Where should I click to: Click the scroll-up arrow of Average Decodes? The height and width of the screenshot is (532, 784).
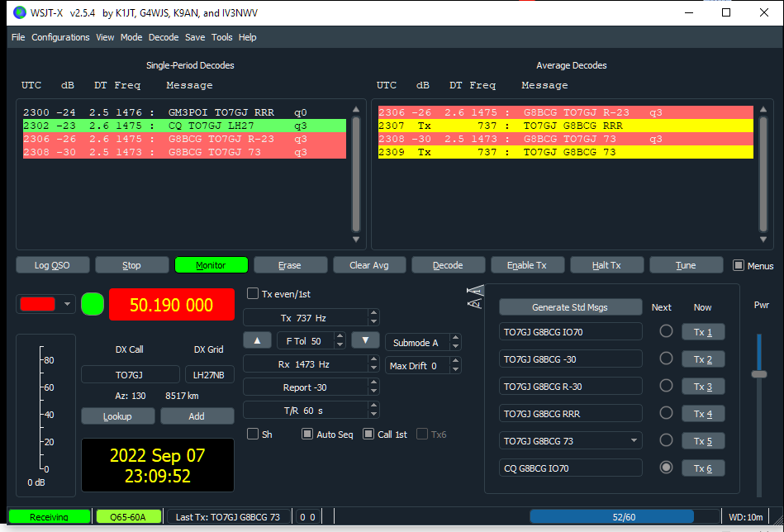click(x=763, y=110)
